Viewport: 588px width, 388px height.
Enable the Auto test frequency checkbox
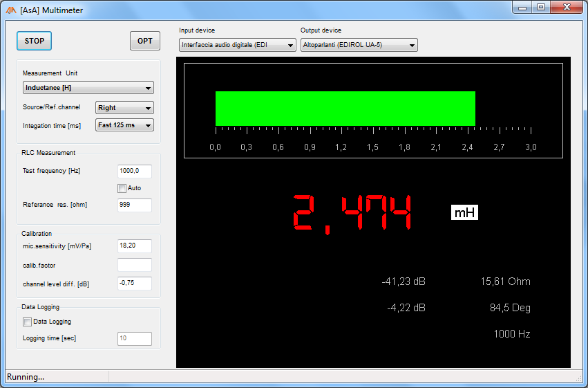coord(122,188)
